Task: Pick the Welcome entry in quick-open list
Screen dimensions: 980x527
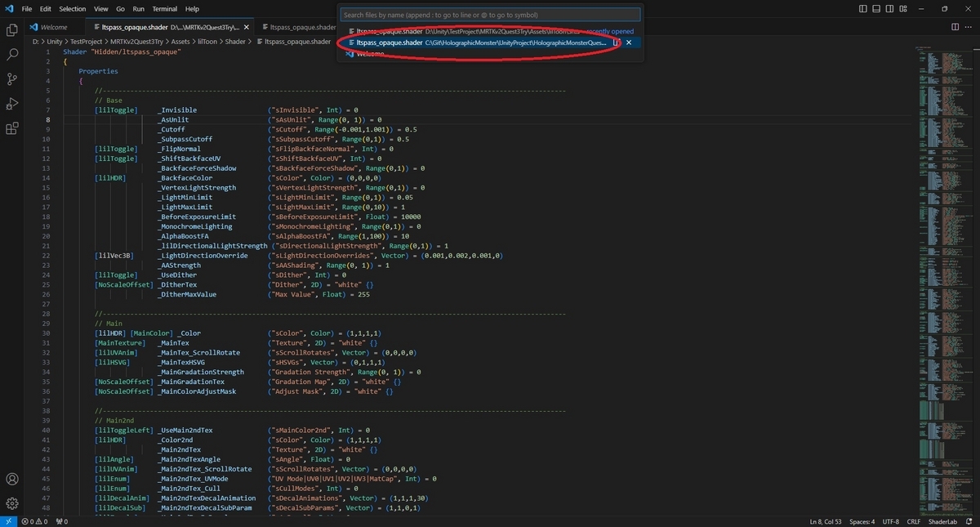Action: [491, 53]
